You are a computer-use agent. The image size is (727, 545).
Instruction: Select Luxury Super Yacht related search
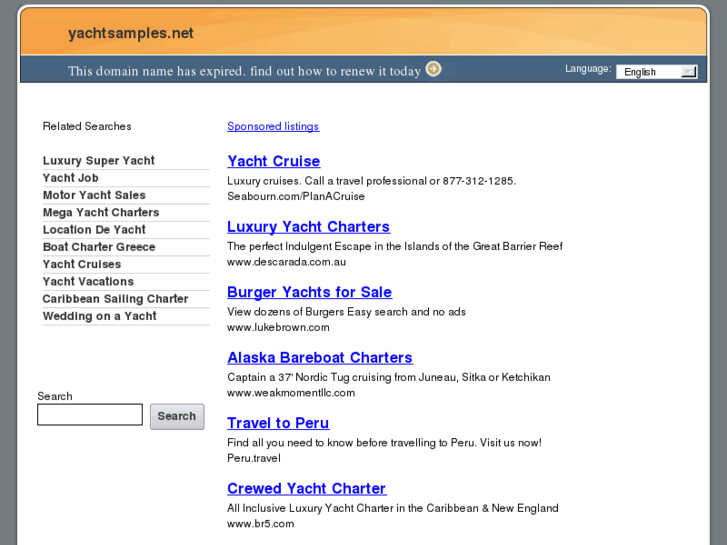pyautogui.click(x=99, y=160)
